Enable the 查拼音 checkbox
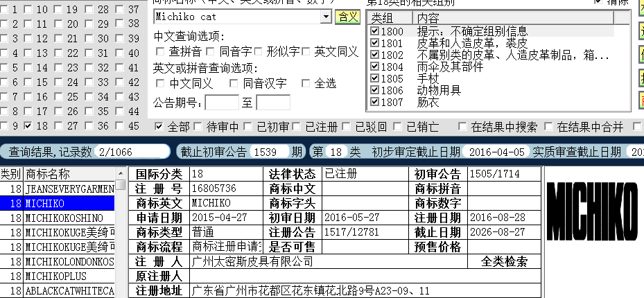The height and width of the screenshot is (298, 644). tap(159, 52)
